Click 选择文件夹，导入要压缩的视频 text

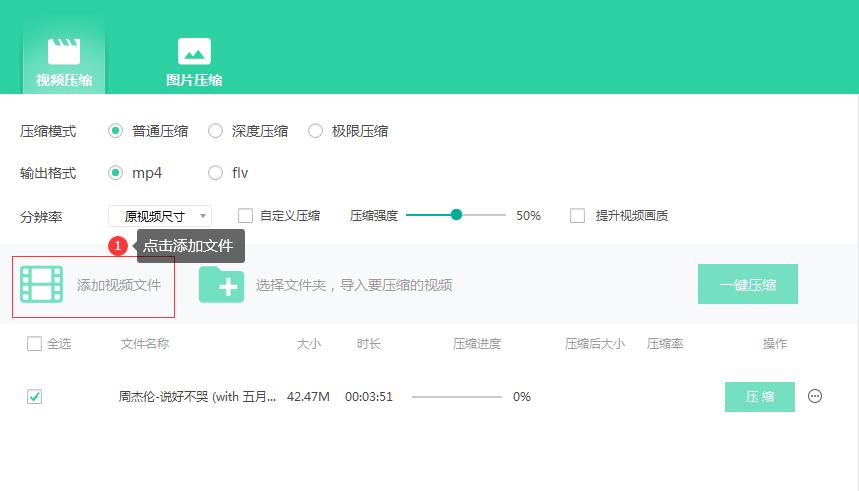tap(354, 285)
